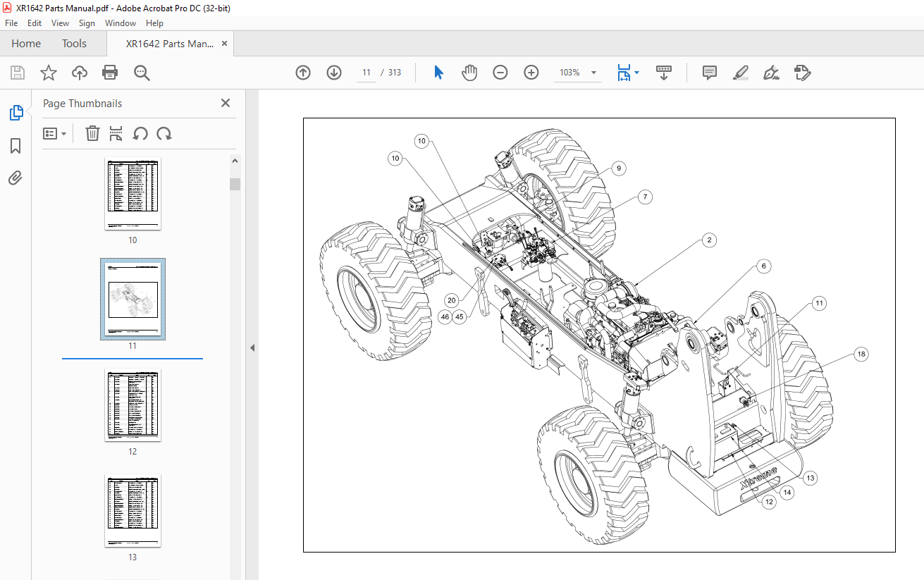Delete selected page with trash icon

pos(92,133)
